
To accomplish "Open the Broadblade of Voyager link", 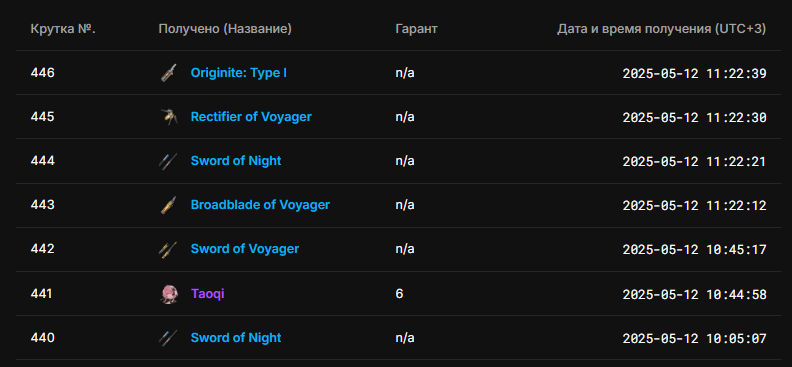I will tap(260, 204).
